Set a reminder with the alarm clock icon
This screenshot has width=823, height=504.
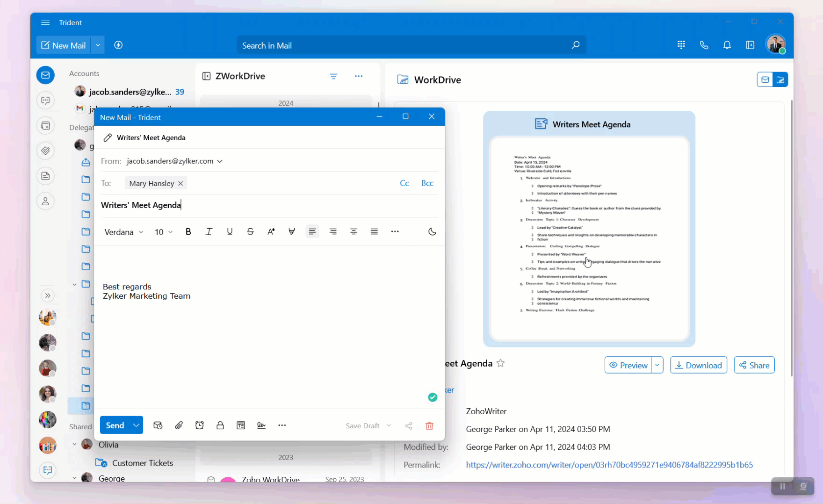[200, 425]
